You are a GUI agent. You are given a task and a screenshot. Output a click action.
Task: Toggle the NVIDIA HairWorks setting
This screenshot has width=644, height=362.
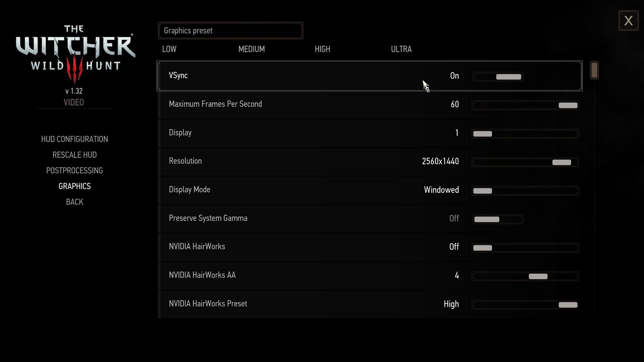tap(525, 248)
